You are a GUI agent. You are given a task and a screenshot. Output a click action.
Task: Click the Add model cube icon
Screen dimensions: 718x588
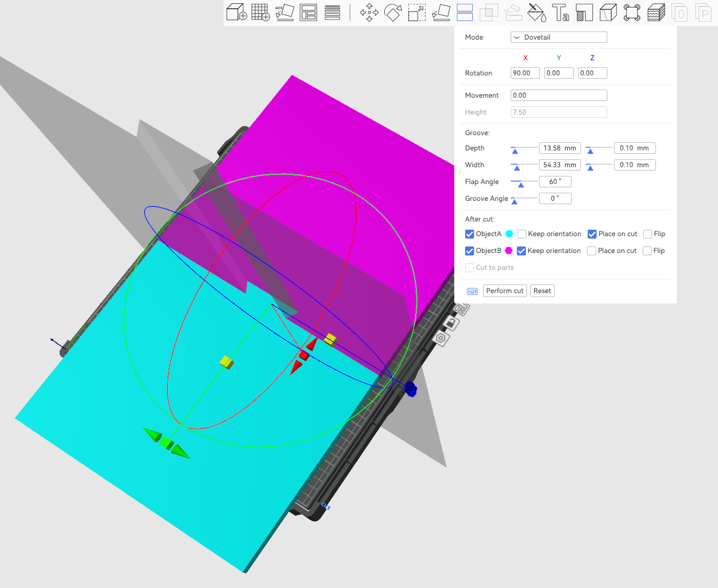(236, 12)
